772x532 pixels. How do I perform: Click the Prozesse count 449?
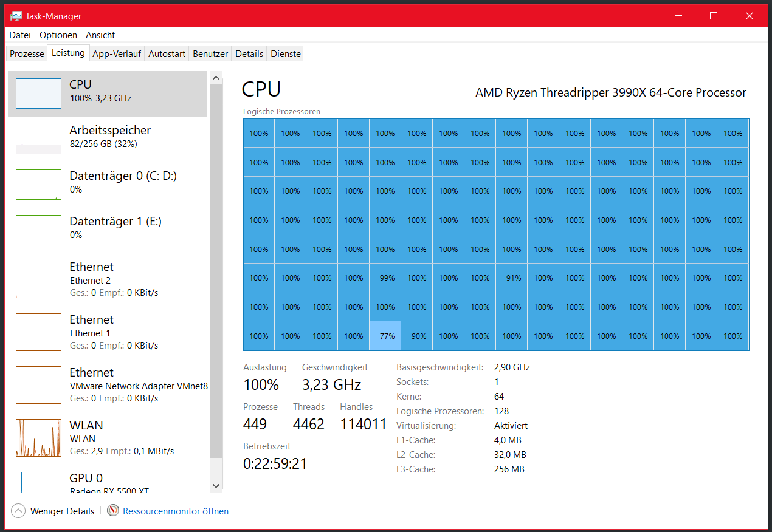point(255,424)
